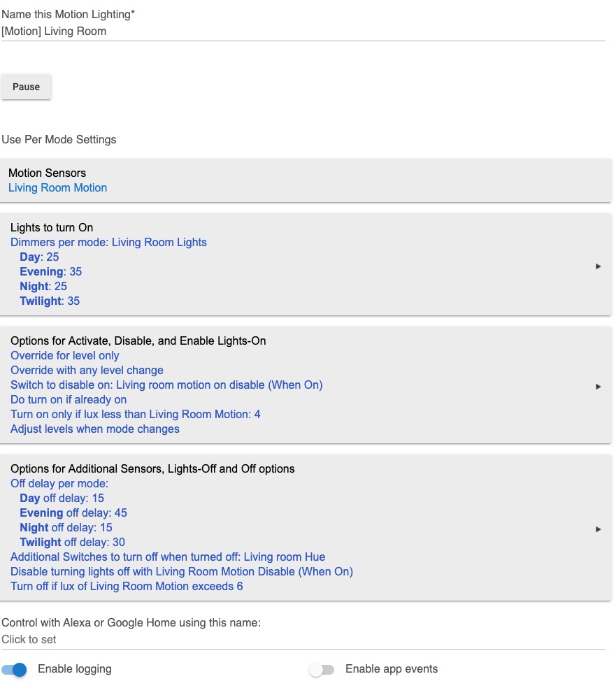Image resolution: width=616 pixels, height=688 pixels.
Task: Open Off delay per mode setting
Action: (59, 484)
